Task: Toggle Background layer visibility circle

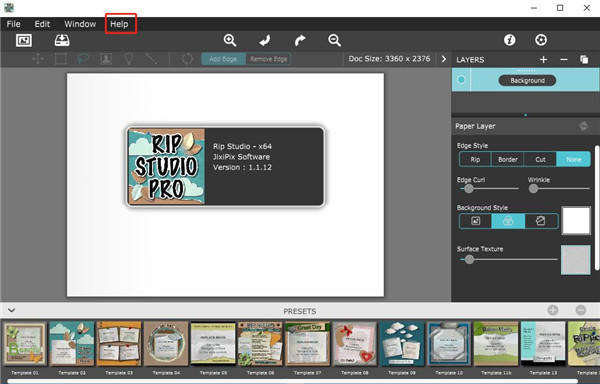Action: pyautogui.click(x=461, y=80)
